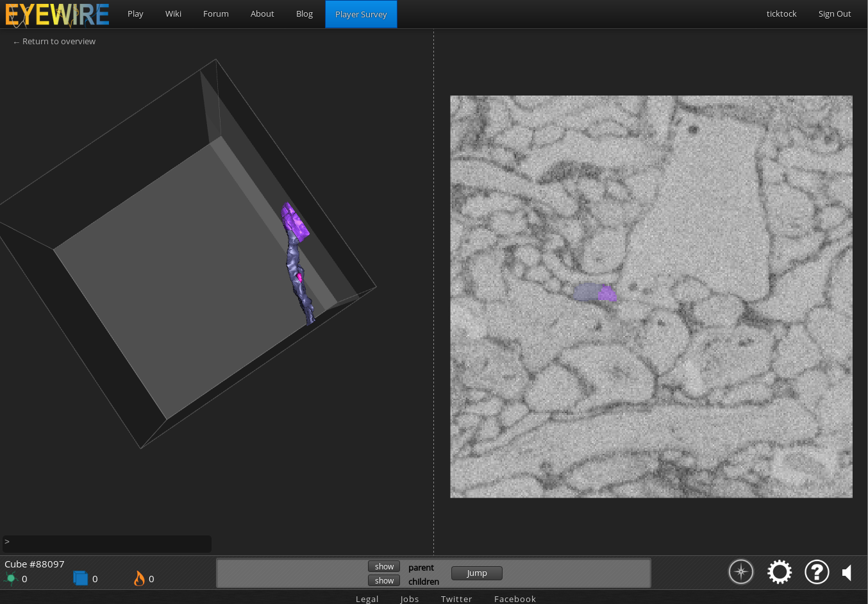Open the Wiki menu item
Screen dimensions: 868x604
[x=173, y=14]
